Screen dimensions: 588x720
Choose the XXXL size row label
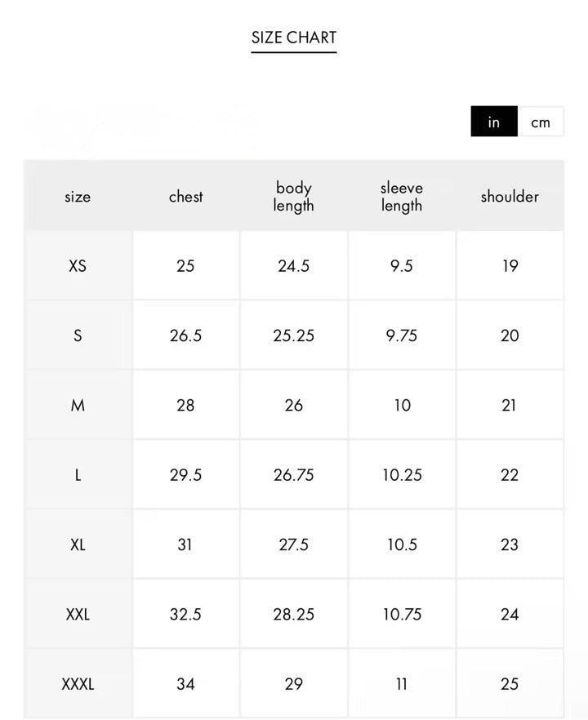(x=78, y=684)
